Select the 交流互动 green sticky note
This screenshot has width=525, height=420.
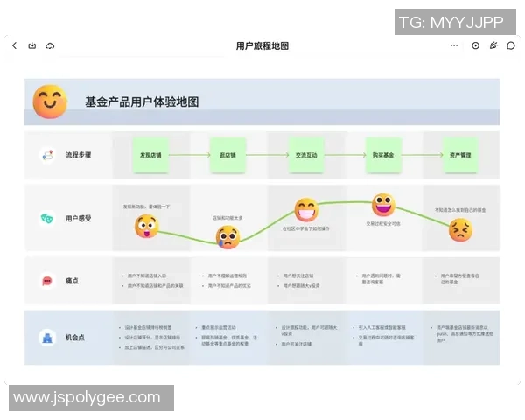coord(306,155)
